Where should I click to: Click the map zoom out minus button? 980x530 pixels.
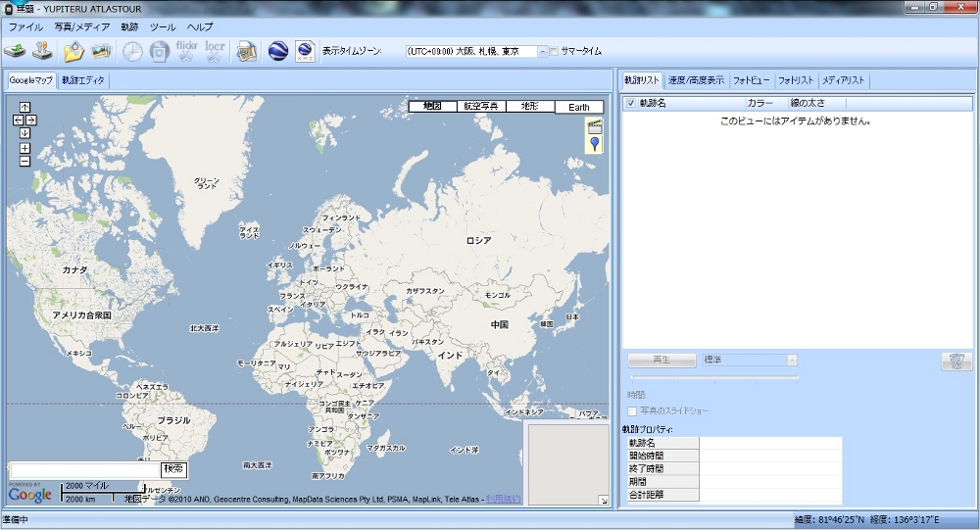pyautogui.click(x=24, y=161)
